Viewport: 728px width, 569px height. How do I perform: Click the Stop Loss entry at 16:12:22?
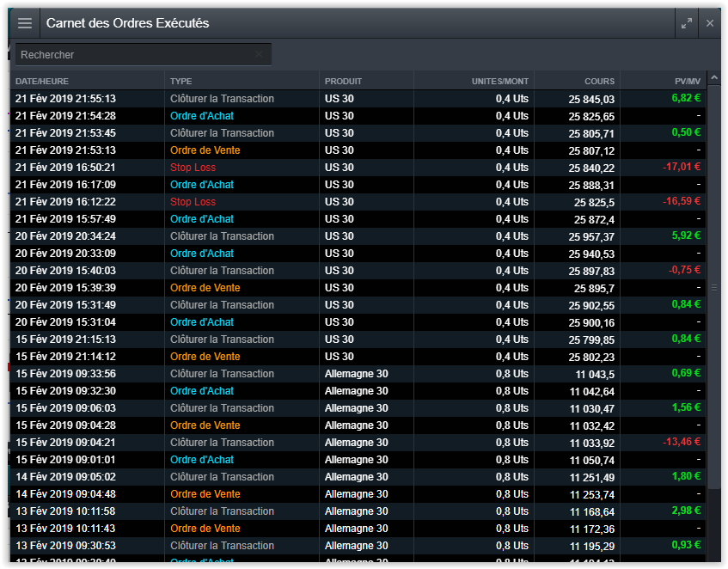pos(193,202)
